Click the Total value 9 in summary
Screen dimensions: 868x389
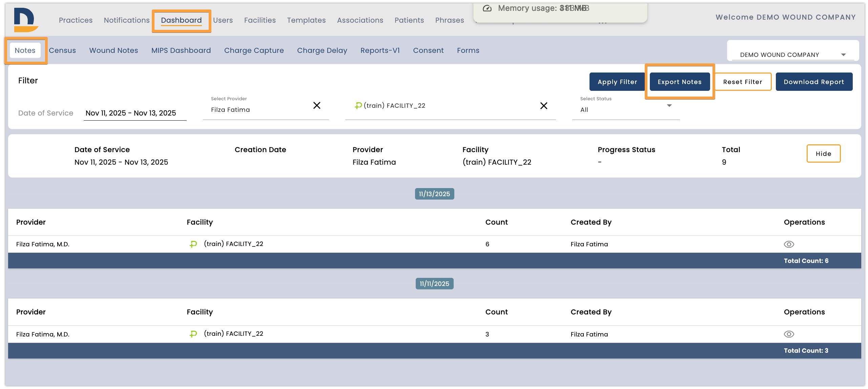coord(724,162)
